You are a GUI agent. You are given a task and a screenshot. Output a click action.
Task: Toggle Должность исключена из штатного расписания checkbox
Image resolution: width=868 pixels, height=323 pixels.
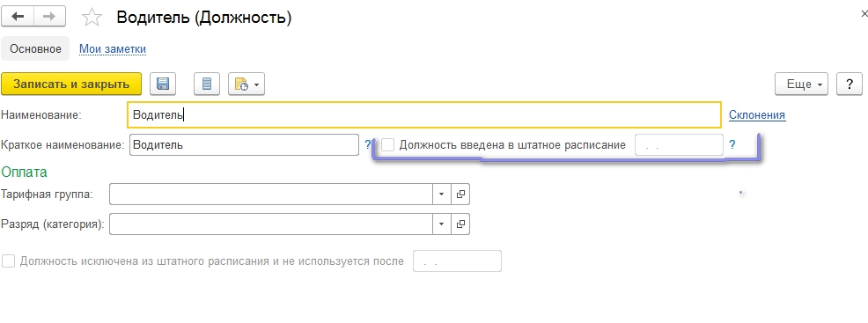pyautogui.click(x=8, y=261)
